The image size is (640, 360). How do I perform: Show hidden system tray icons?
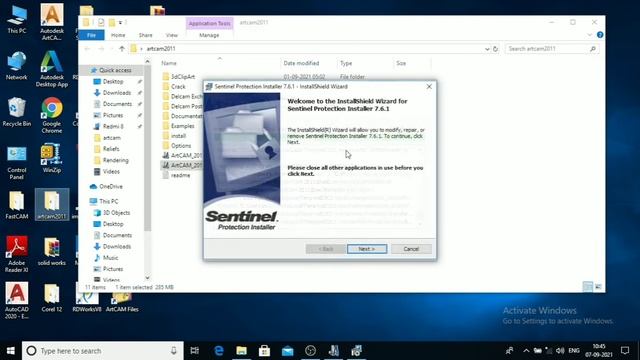click(x=526, y=351)
